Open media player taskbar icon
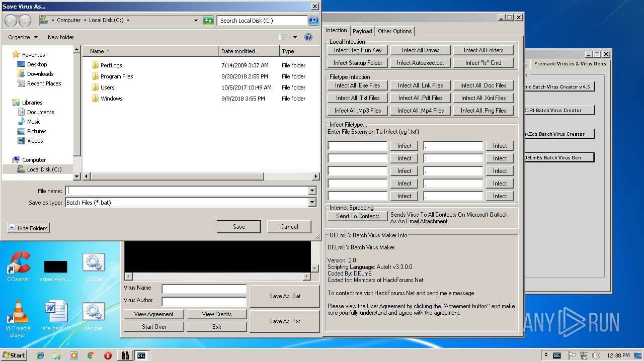 (74, 355)
